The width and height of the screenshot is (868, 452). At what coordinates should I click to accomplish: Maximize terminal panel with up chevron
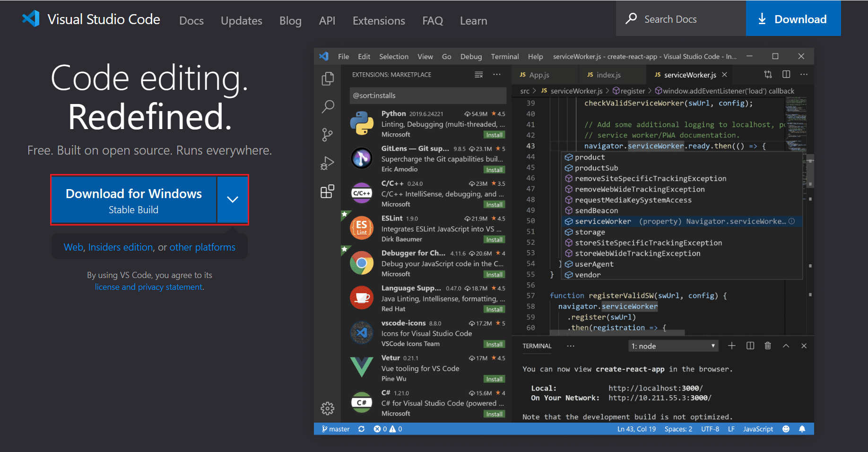point(786,346)
